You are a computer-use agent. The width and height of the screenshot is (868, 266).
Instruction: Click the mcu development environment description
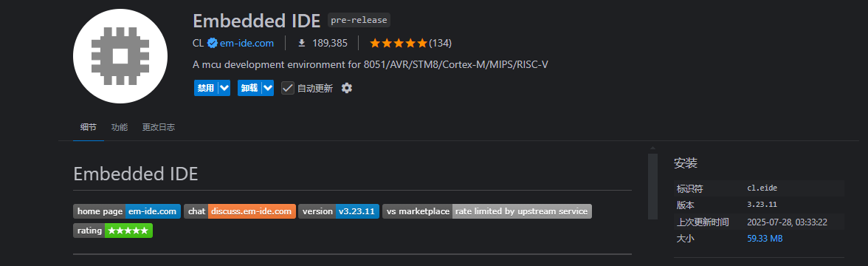[x=371, y=65]
